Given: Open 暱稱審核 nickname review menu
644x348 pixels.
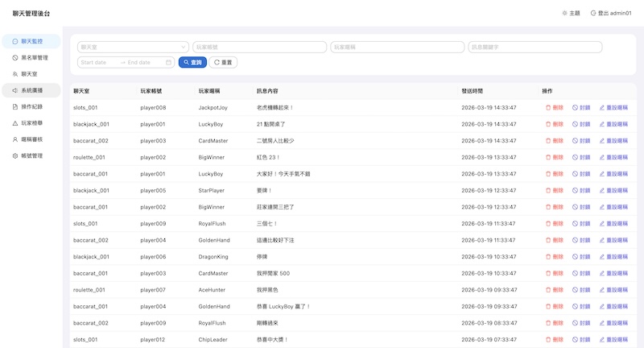Looking at the screenshot, I should tap(31, 139).
